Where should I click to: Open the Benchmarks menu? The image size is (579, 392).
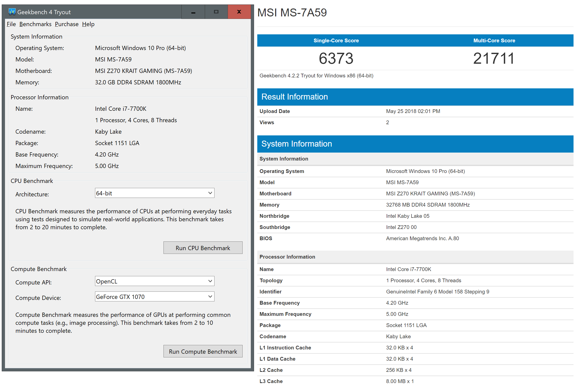pyautogui.click(x=35, y=24)
